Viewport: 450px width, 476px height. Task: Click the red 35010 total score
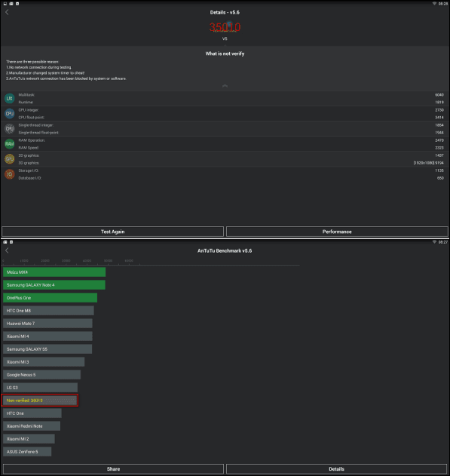[225, 27]
